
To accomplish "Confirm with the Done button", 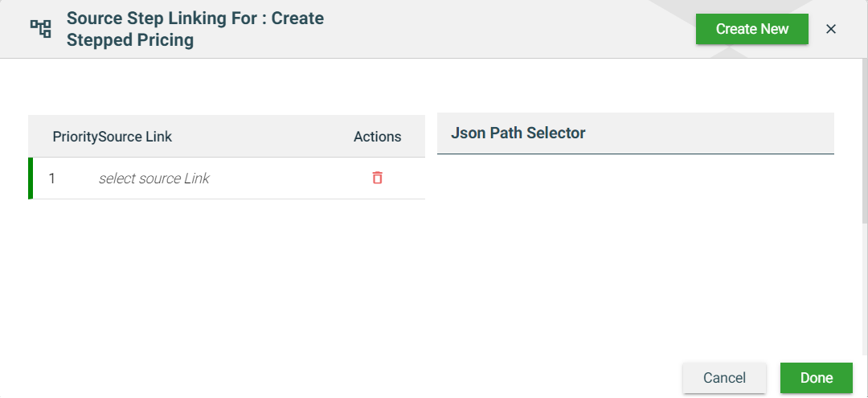I will click(x=816, y=378).
